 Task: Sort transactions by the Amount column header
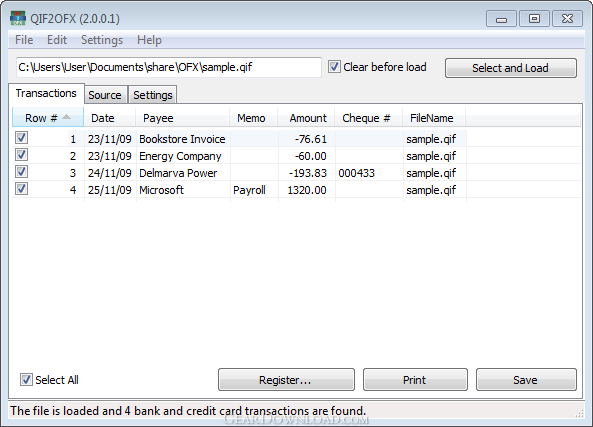[x=306, y=118]
